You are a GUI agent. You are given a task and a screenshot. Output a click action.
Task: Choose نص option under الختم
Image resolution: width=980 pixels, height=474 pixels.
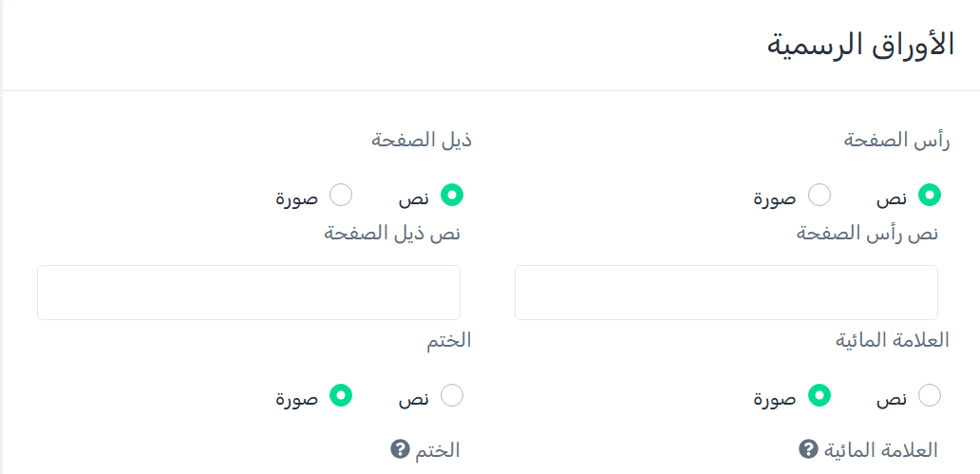452,396
